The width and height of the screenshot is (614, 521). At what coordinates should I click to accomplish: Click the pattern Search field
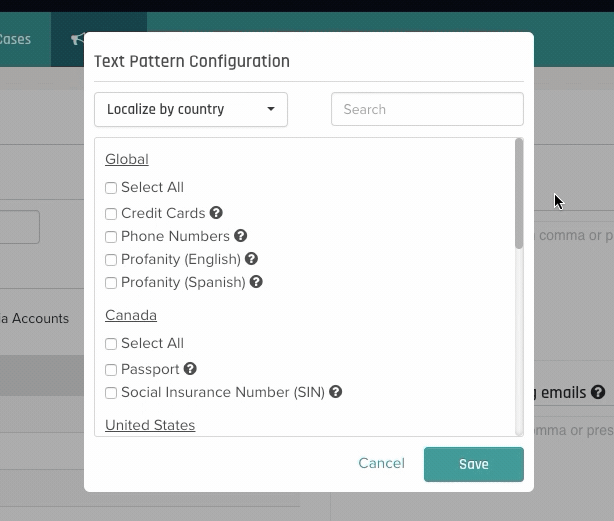pos(427,109)
